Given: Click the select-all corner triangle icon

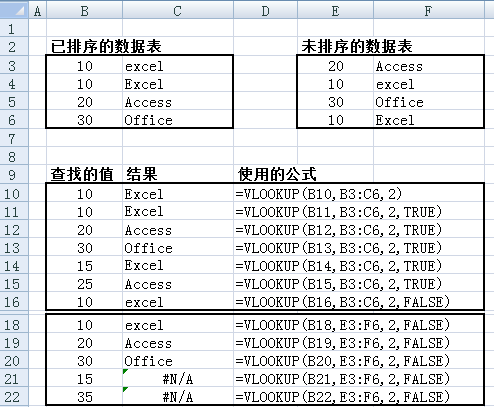Looking at the screenshot, I should coord(20,11).
